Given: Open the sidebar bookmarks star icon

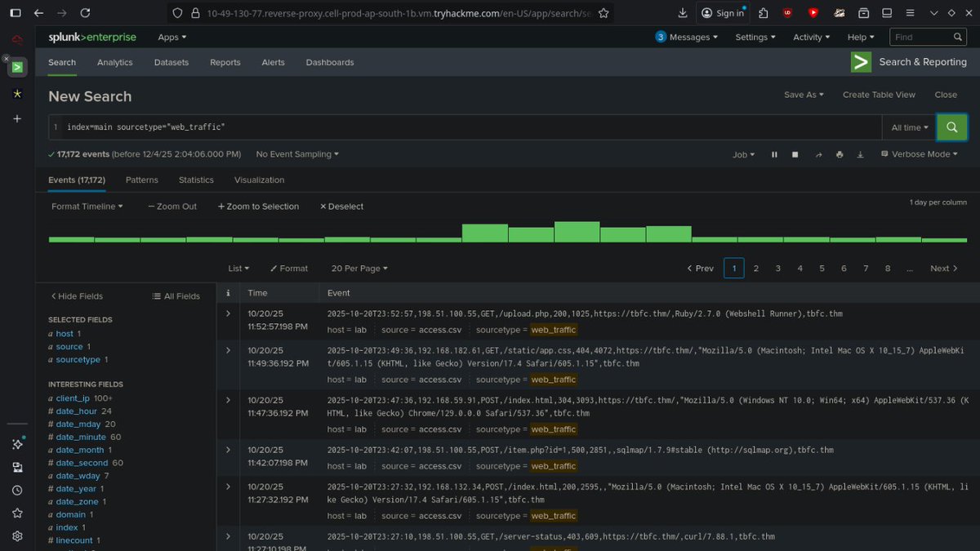Looking at the screenshot, I should 17,513.
